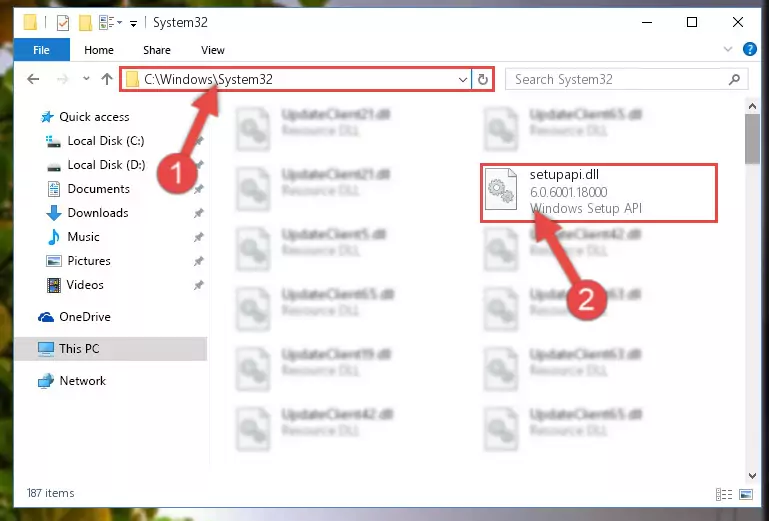769x521 pixels.
Task: Expand the address bar history dropdown
Action: point(462,79)
